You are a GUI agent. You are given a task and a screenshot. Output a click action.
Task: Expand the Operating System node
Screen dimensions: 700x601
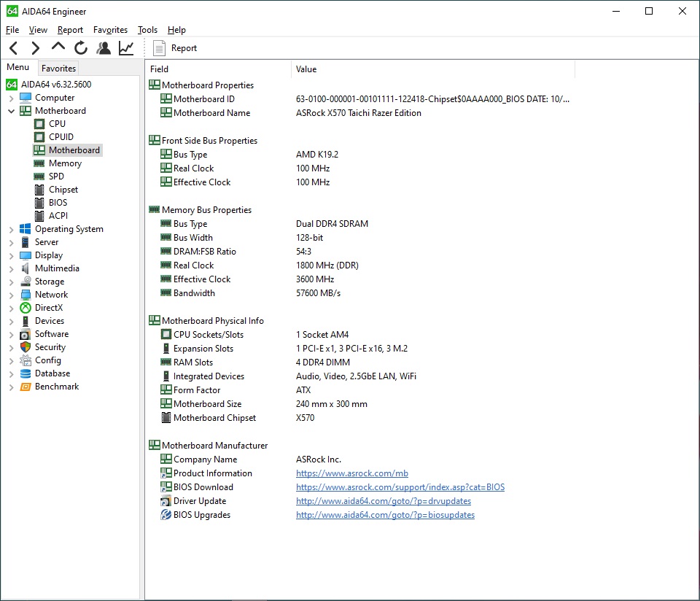pyautogui.click(x=11, y=230)
